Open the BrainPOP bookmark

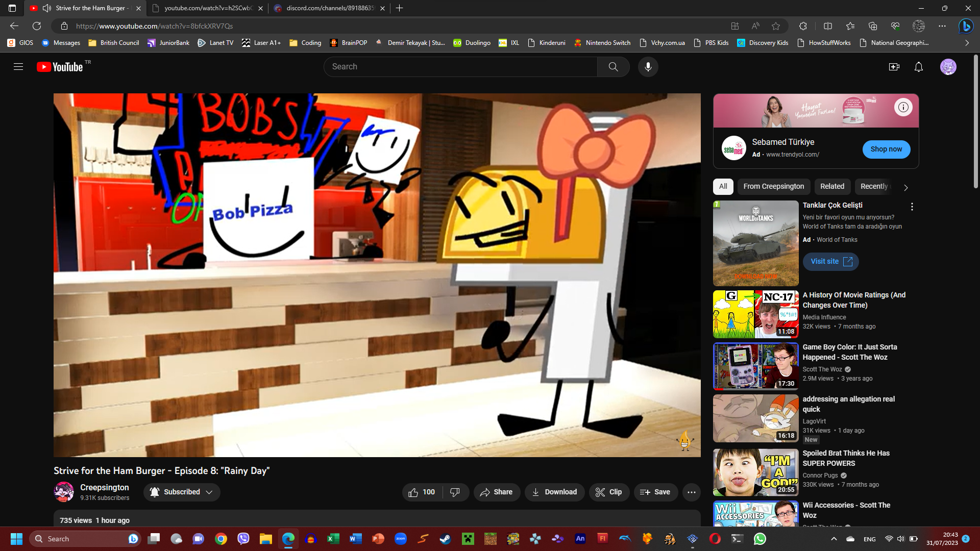point(348,43)
